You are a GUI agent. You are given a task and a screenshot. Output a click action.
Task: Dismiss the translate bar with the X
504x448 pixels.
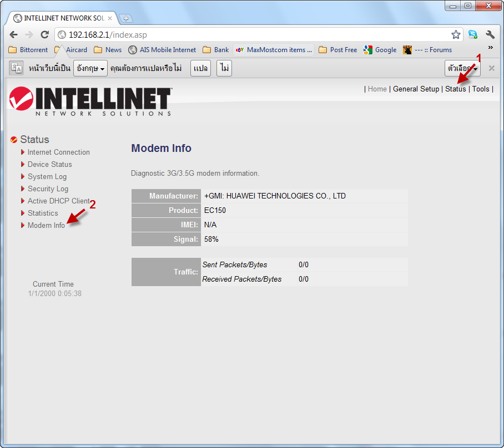[491, 68]
